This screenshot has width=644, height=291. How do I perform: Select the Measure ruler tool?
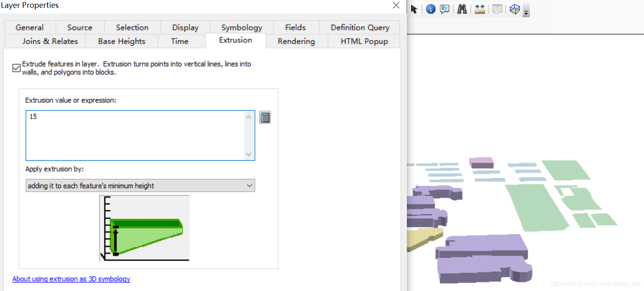pyautogui.click(x=480, y=9)
